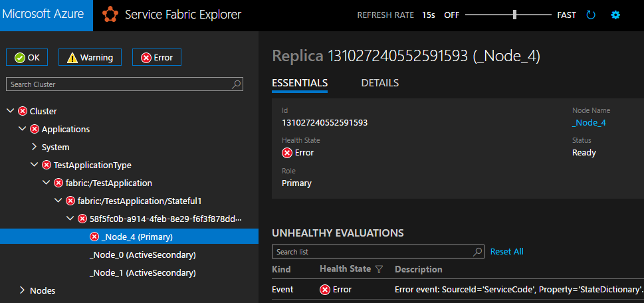Select _Node_0 (ActiveSecondary) in the tree
The height and width of the screenshot is (303, 644).
pos(142,254)
